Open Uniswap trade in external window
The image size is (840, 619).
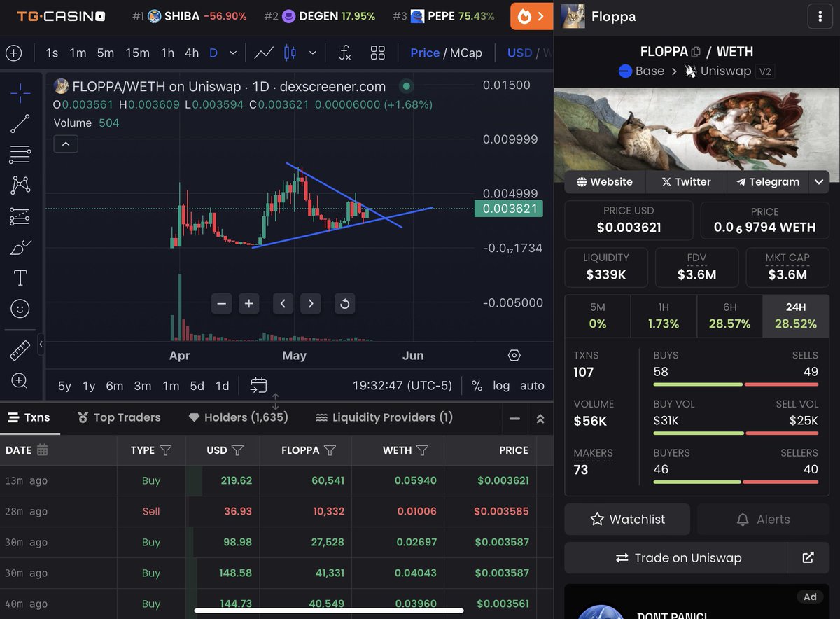click(808, 558)
